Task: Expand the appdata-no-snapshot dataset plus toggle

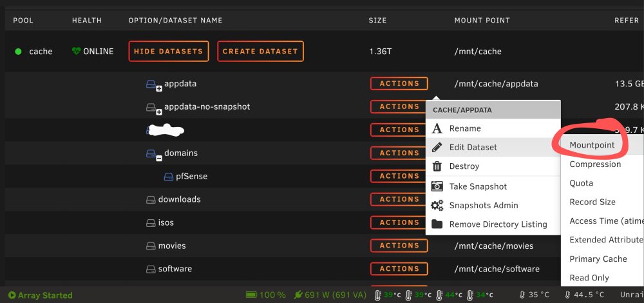Action: (x=159, y=112)
